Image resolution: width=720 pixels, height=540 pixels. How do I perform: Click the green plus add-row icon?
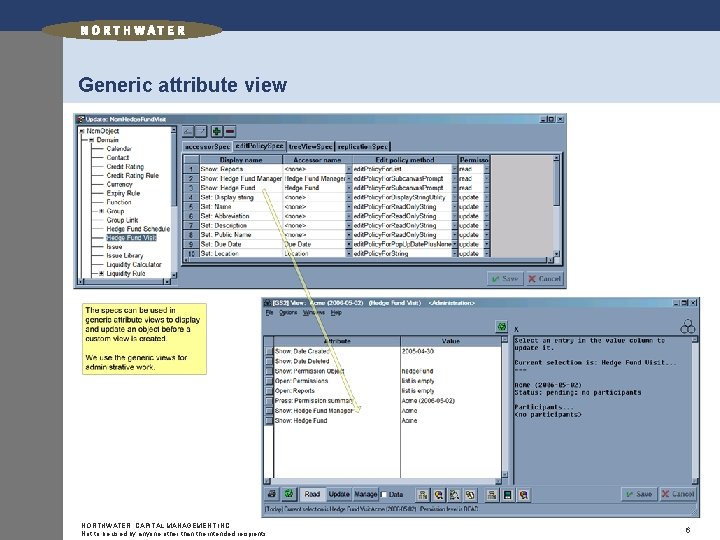click(217, 131)
